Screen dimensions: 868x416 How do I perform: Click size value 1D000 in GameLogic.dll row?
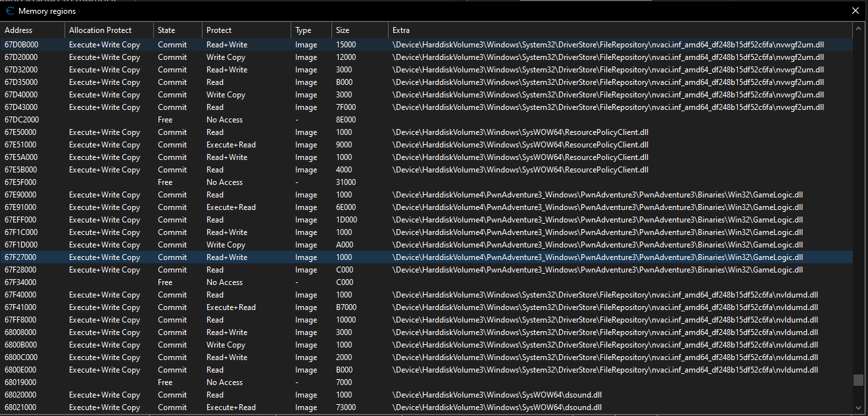[x=346, y=220]
